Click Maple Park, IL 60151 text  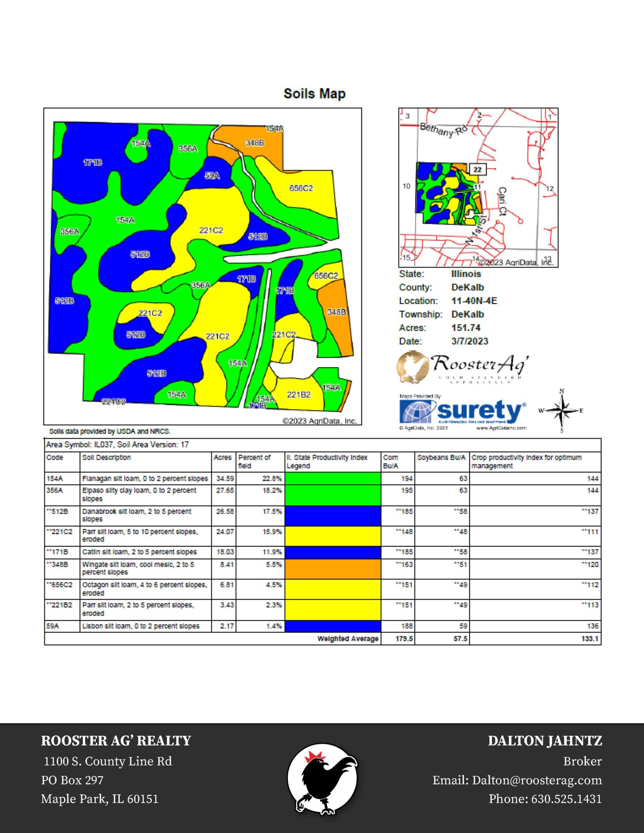pyautogui.click(x=100, y=799)
